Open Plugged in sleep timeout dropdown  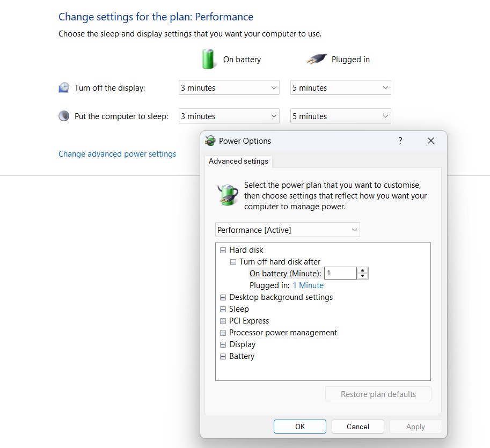(x=340, y=116)
